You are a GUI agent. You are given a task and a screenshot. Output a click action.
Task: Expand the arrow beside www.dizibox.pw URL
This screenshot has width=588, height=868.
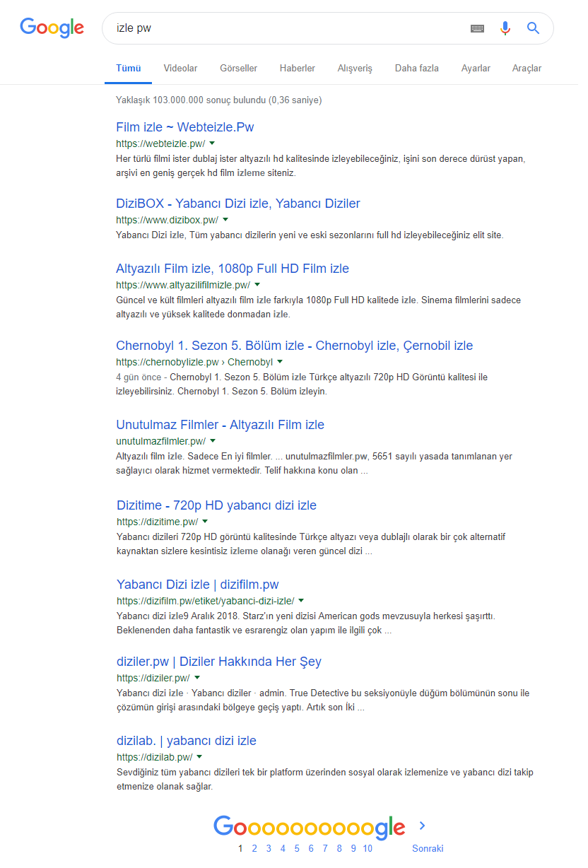(x=225, y=219)
